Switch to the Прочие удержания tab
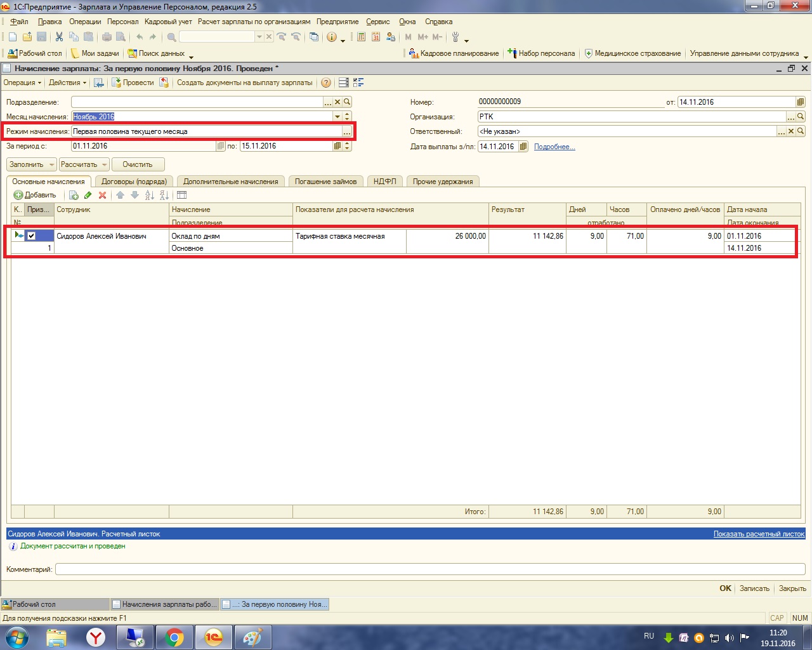The width and height of the screenshot is (812, 650). [x=443, y=182]
